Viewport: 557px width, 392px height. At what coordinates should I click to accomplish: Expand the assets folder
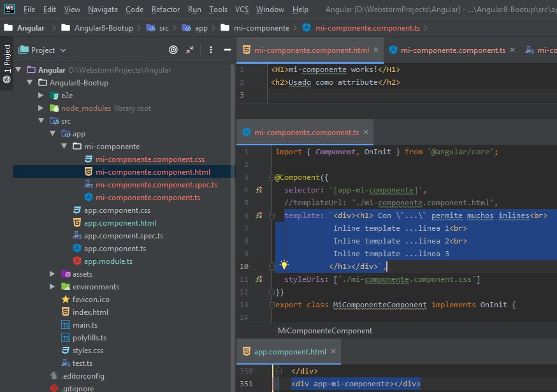(x=53, y=274)
